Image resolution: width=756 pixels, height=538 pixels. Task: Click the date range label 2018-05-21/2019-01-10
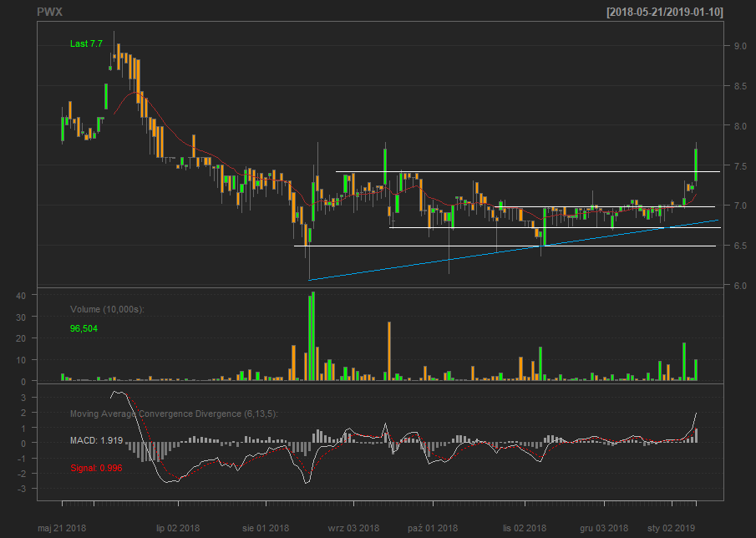point(665,13)
